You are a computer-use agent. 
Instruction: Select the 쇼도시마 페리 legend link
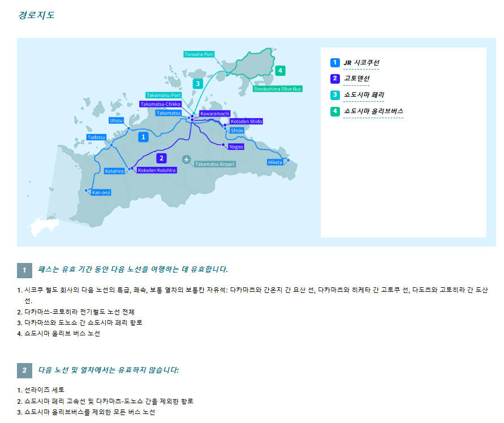(364, 95)
